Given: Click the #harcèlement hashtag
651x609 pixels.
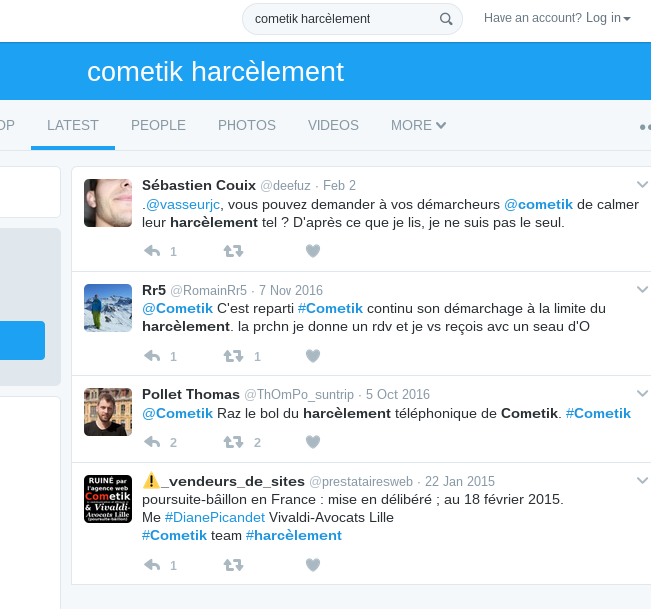Looking at the screenshot, I should pos(294,536).
